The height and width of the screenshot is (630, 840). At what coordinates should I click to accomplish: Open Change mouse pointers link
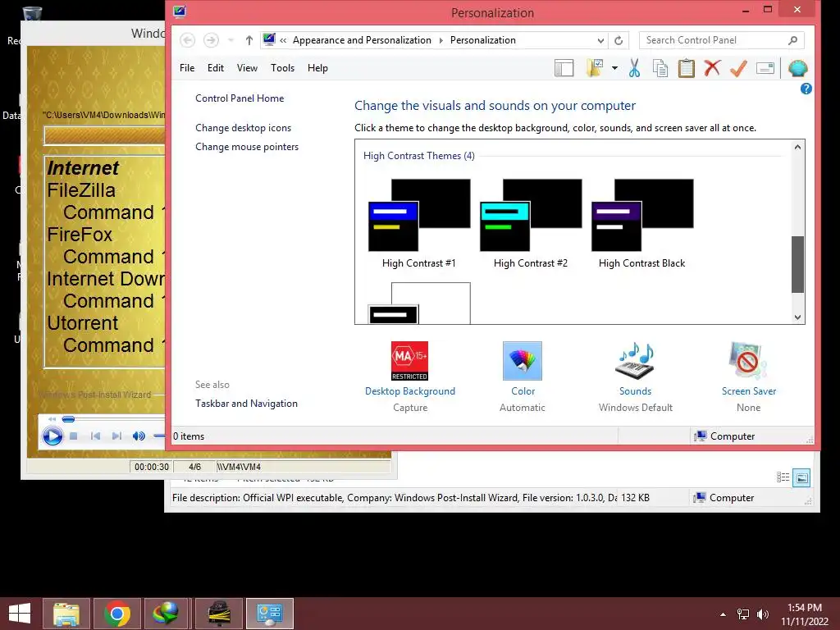(x=247, y=147)
